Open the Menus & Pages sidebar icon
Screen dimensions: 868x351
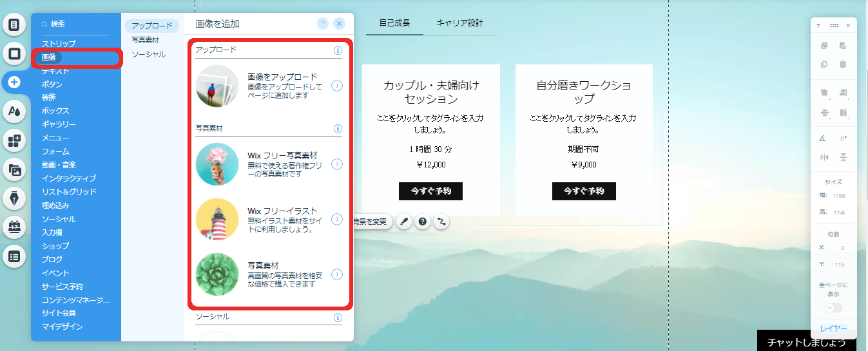point(14,25)
